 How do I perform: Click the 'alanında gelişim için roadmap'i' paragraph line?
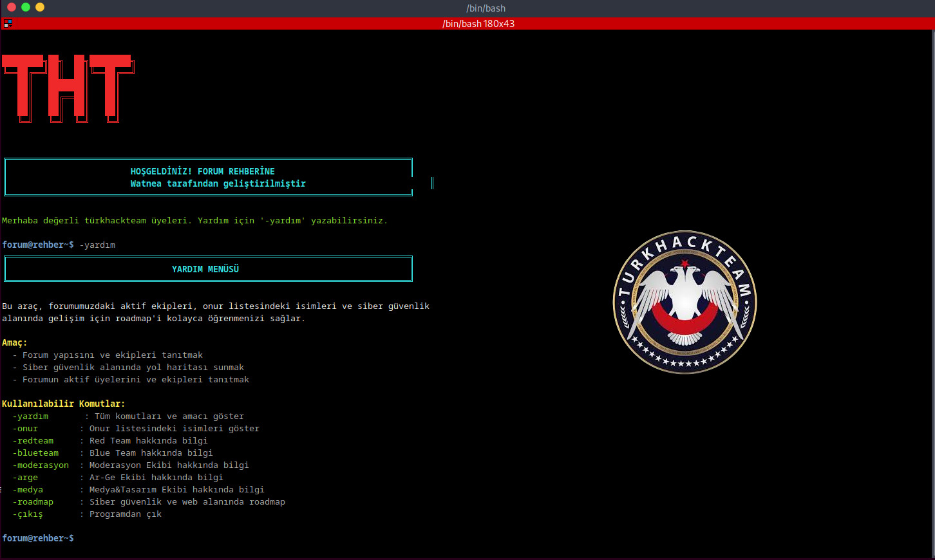[154, 318]
